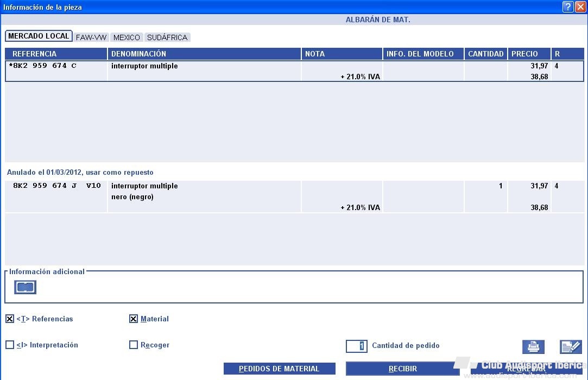The height and width of the screenshot is (380, 588).
Task: Uncheck the Material checkbox
Action: click(x=134, y=319)
